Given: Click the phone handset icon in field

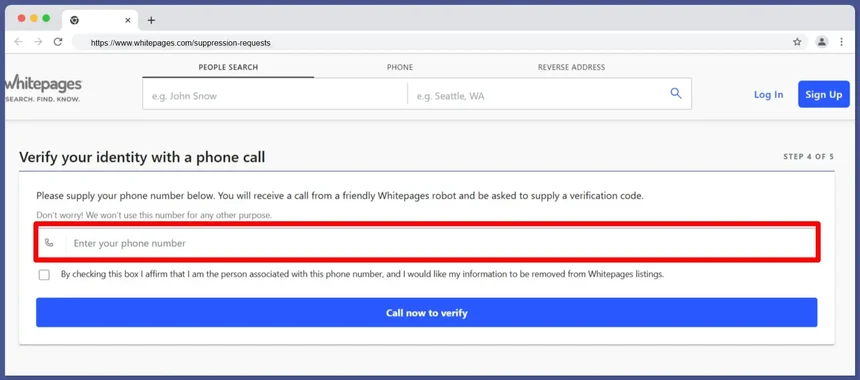Looking at the screenshot, I should click(49, 243).
